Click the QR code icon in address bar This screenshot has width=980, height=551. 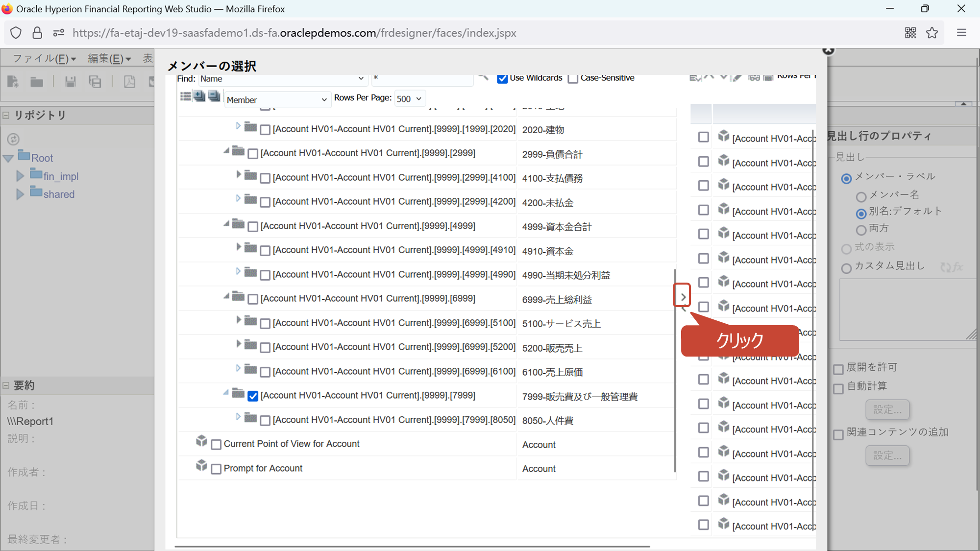tap(910, 33)
